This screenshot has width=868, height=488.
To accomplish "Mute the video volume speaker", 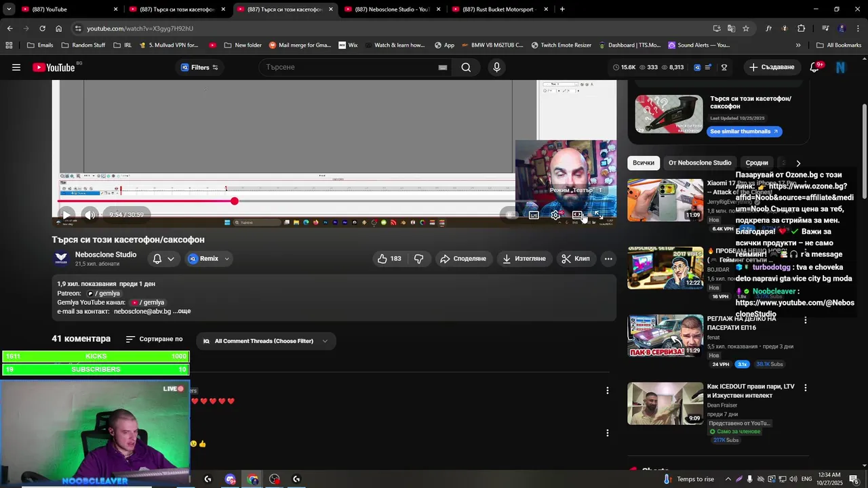I will tap(90, 215).
